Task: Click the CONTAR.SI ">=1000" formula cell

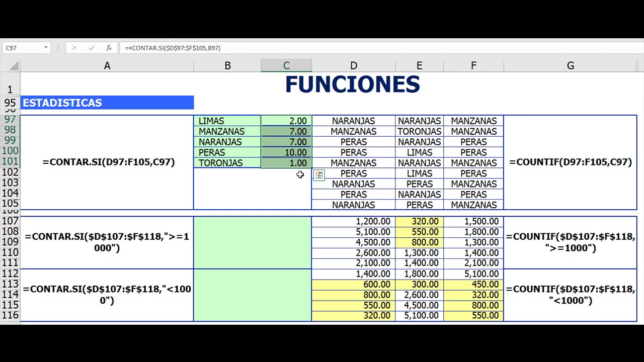Action: pos(107,242)
